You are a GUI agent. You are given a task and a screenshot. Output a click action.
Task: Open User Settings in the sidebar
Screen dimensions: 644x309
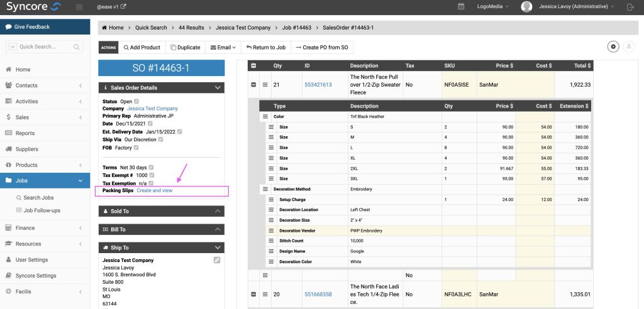(x=45, y=260)
